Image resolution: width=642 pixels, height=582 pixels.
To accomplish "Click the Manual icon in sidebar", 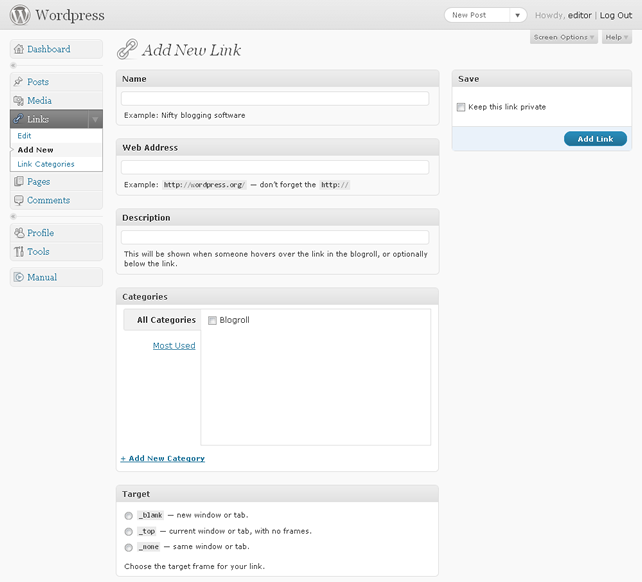I will tap(18, 277).
